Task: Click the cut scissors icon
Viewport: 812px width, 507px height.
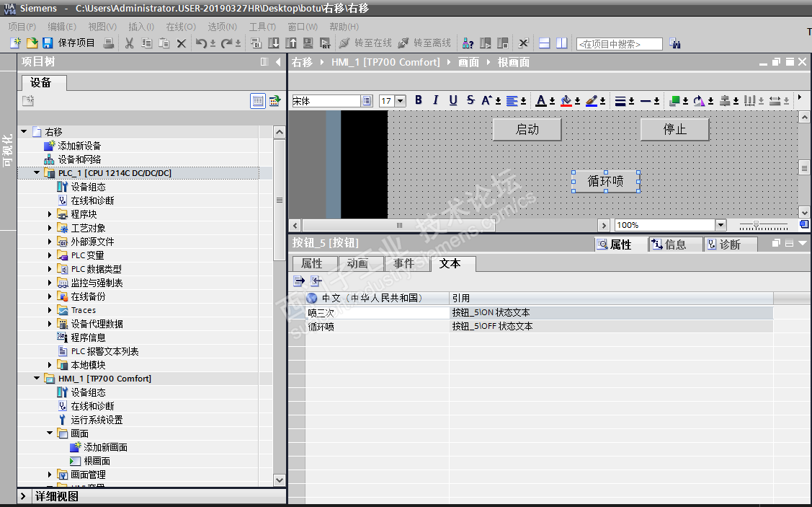Action: point(130,43)
